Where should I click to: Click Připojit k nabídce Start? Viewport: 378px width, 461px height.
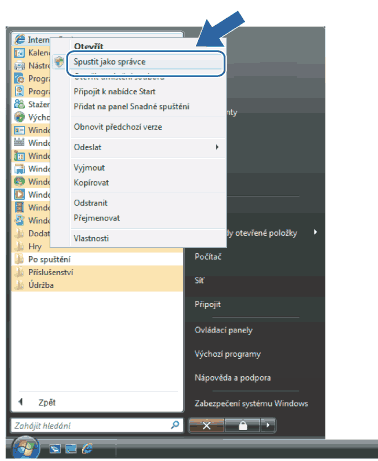point(114,91)
